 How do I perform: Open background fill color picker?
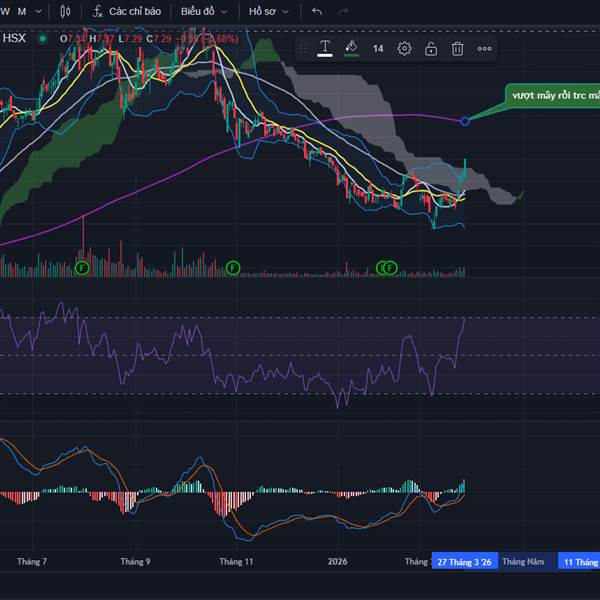[351, 49]
